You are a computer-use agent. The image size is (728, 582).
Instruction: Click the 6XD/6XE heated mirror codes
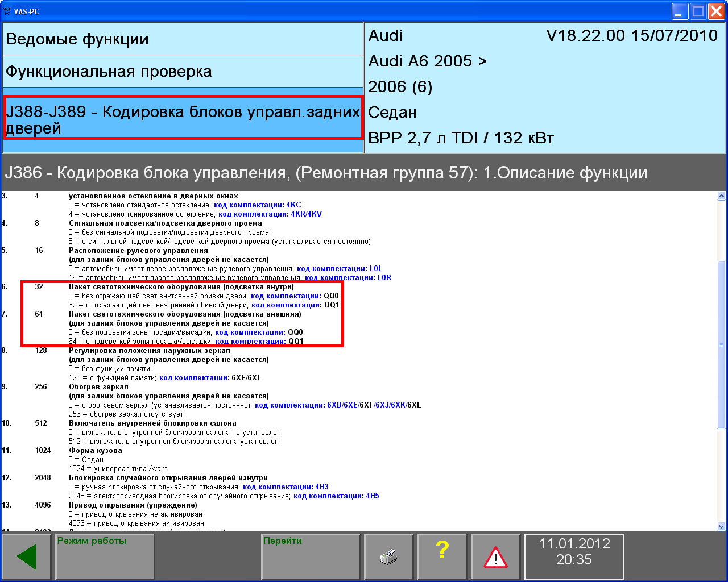point(342,405)
